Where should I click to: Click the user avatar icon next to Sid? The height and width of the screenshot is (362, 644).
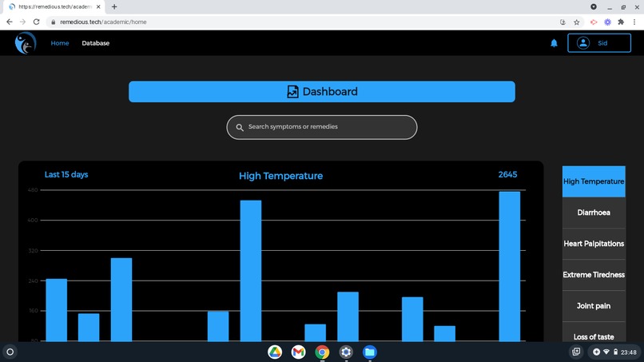582,43
